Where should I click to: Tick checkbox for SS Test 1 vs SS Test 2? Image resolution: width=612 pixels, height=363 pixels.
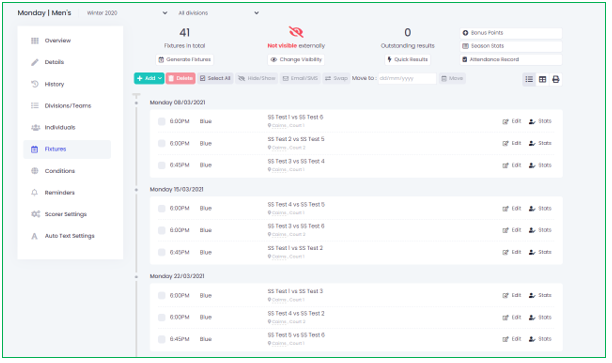[x=162, y=253]
